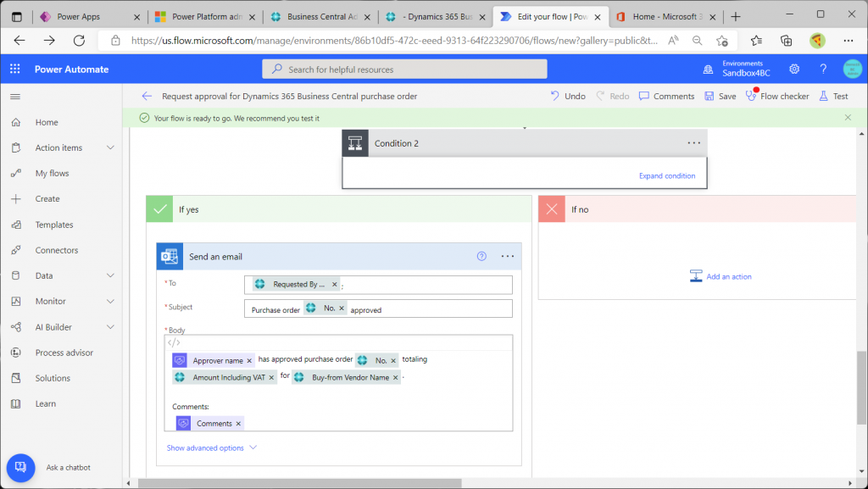868x489 pixels.
Task: Click Undo in the command bar
Action: [568, 97]
